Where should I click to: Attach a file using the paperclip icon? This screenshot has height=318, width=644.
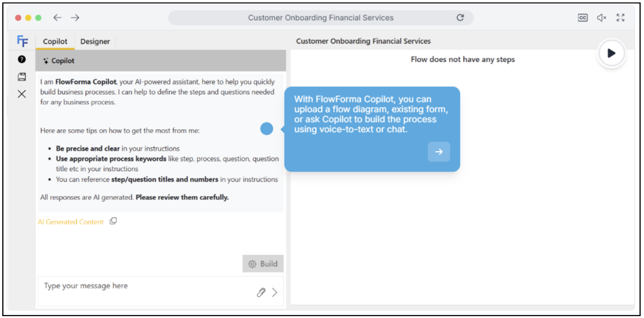261,292
